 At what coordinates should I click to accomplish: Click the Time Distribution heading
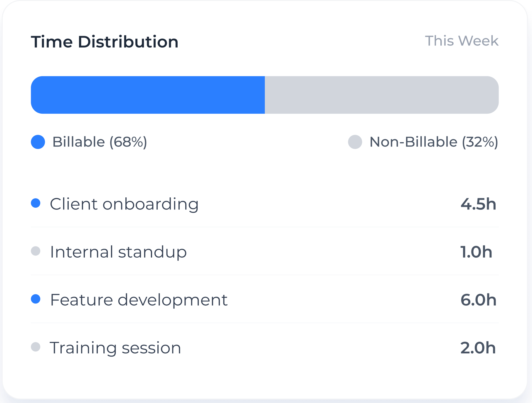(105, 42)
